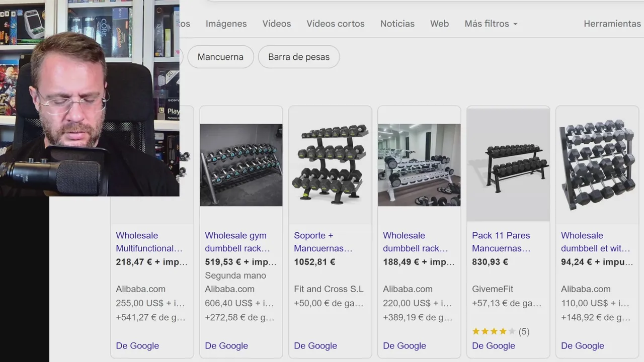The height and width of the screenshot is (362, 644).
Task: Select the Web results tab
Action: (x=439, y=24)
